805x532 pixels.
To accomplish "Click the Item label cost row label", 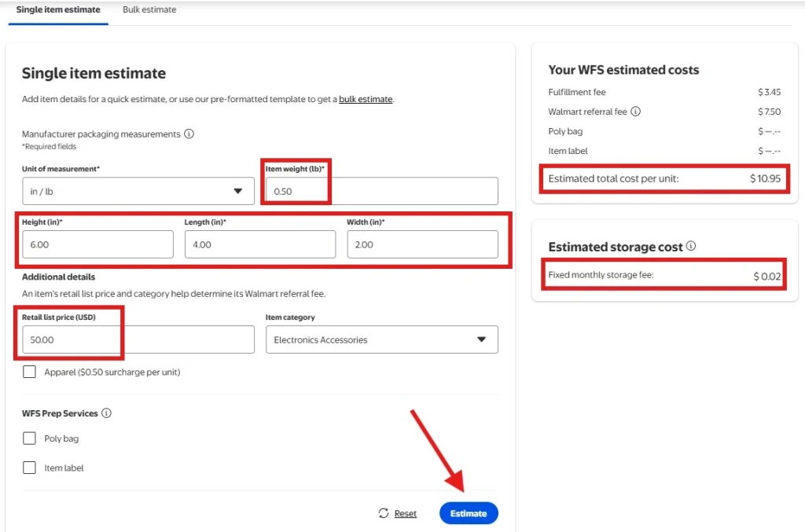I will (x=568, y=151).
